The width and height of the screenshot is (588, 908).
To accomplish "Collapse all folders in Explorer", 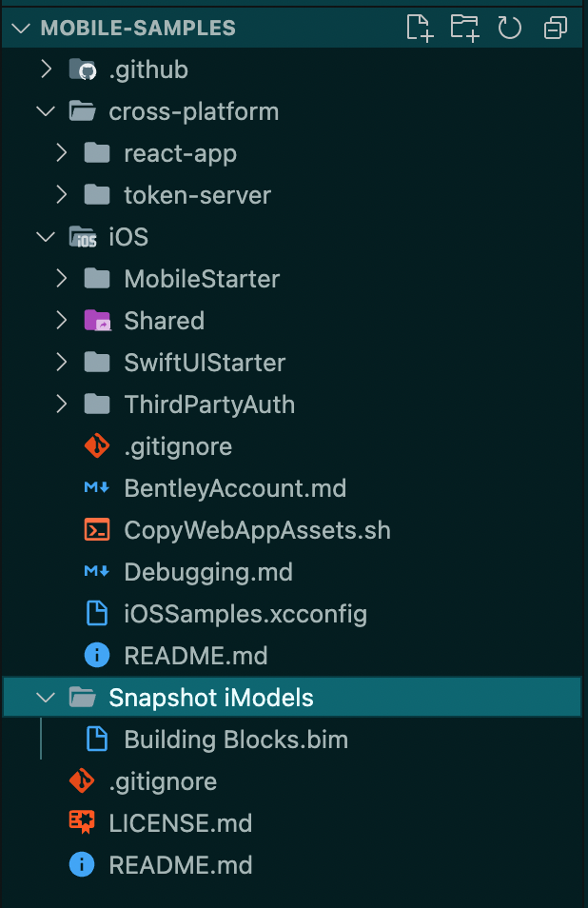I will (x=556, y=28).
